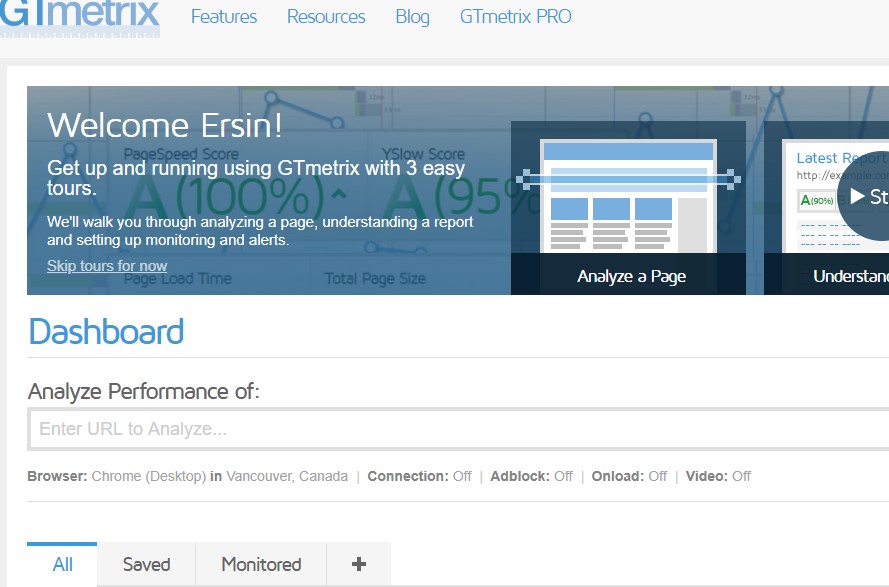
Task: Start the Analyze a Page tour
Action: pos(631,276)
